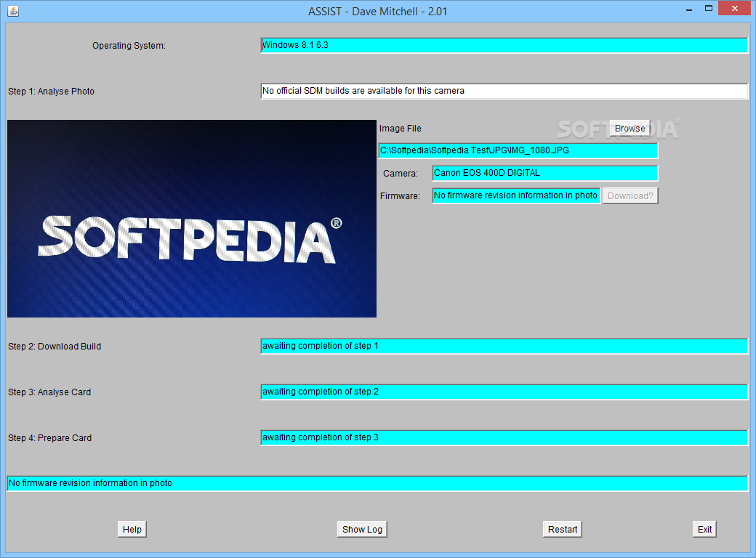This screenshot has height=558, width=756.
Task: Close the ASSIST window
Action: coord(735,8)
